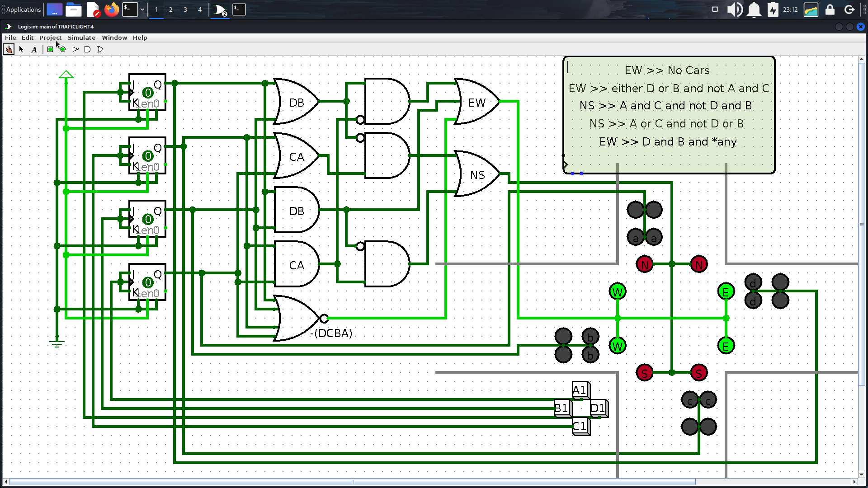
Task: Open the file manager panel launcher
Action: [73, 9]
